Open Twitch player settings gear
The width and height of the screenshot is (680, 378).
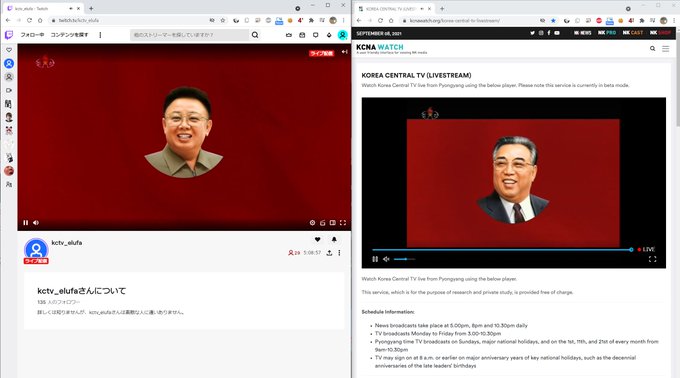[312, 222]
